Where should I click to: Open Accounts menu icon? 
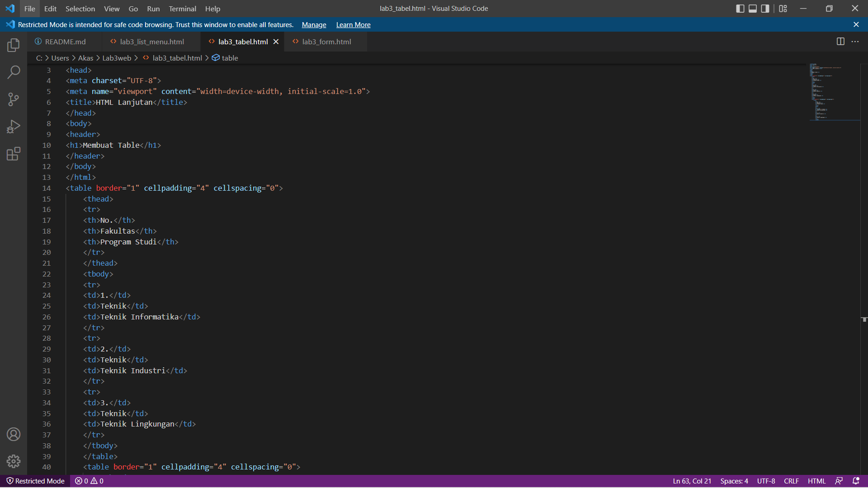click(x=14, y=434)
